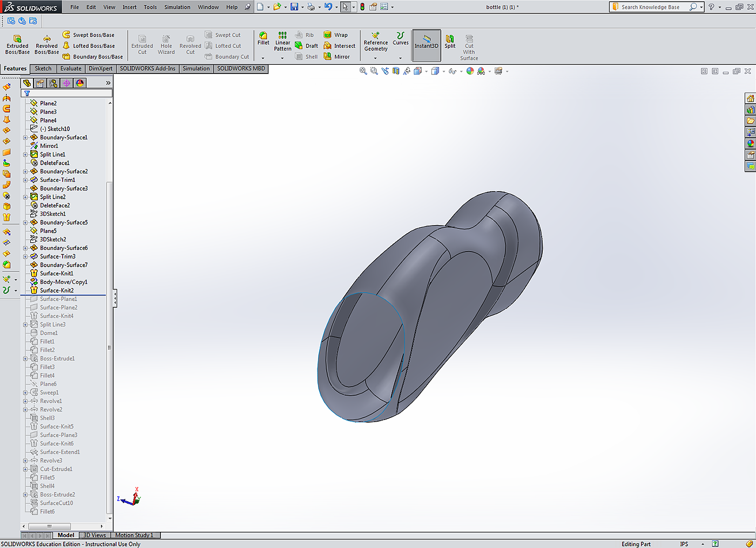Open the Curves tool

(x=400, y=38)
